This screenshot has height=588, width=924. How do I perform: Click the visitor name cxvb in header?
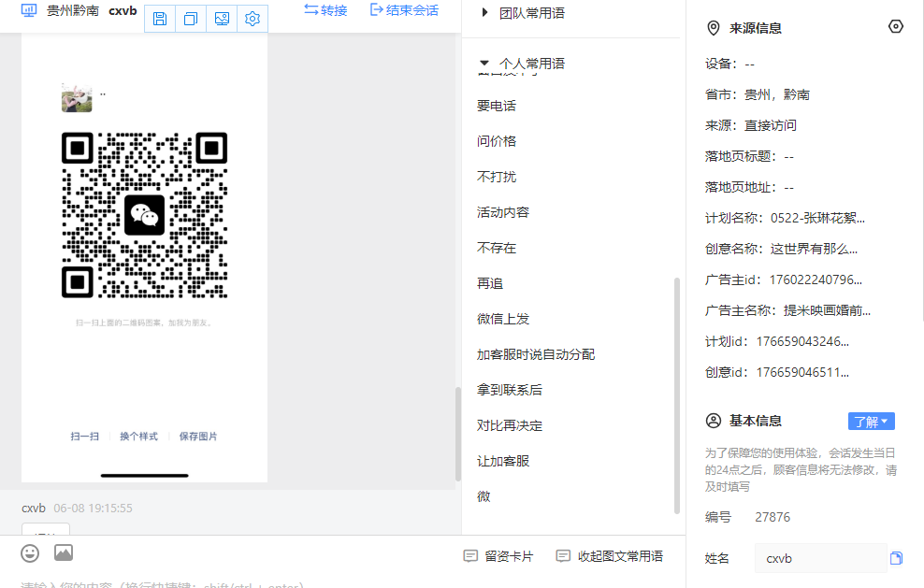[123, 10]
